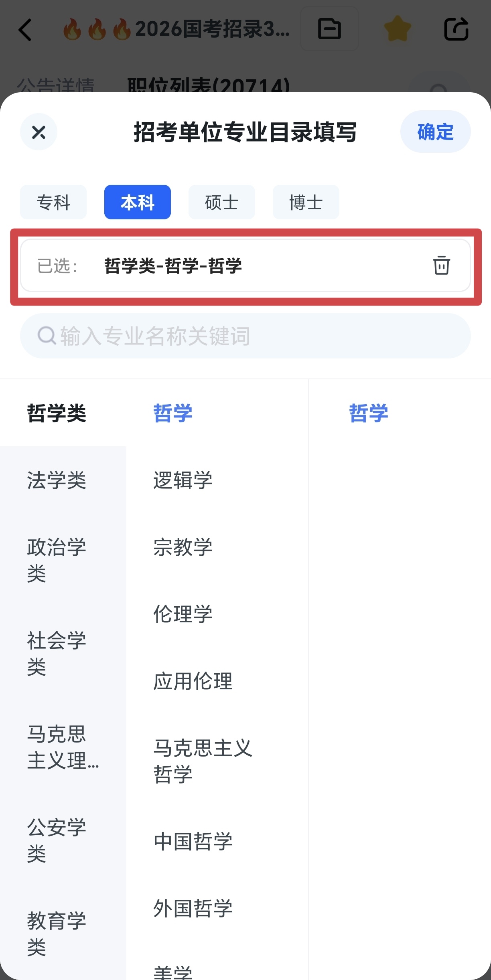
Task: Delete the selected 哲学类-哲学-哲学 entry via trash icon
Action: [441, 265]
